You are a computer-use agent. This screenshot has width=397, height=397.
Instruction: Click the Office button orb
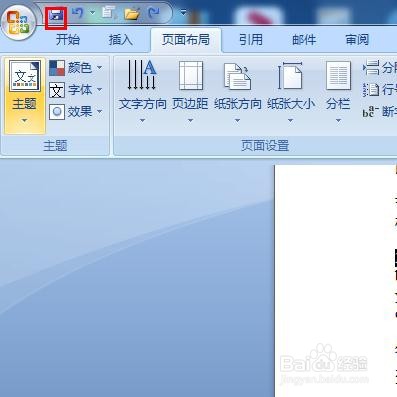coord(19,22)
